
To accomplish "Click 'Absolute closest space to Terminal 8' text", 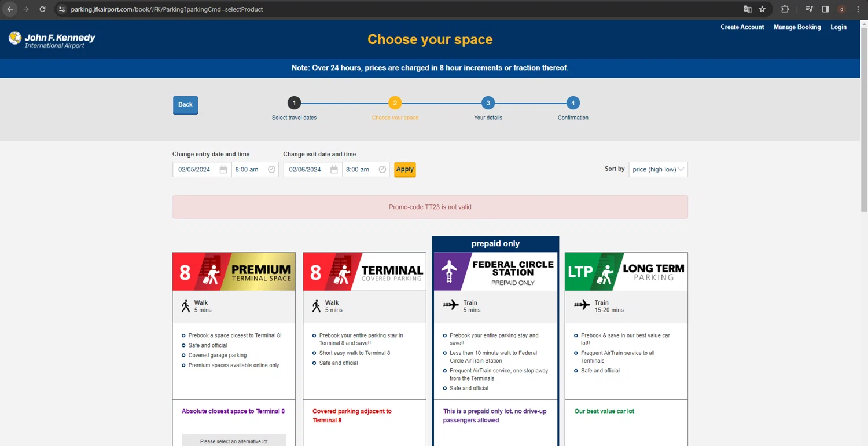I will pyautogui.click(x=233, y=411).
